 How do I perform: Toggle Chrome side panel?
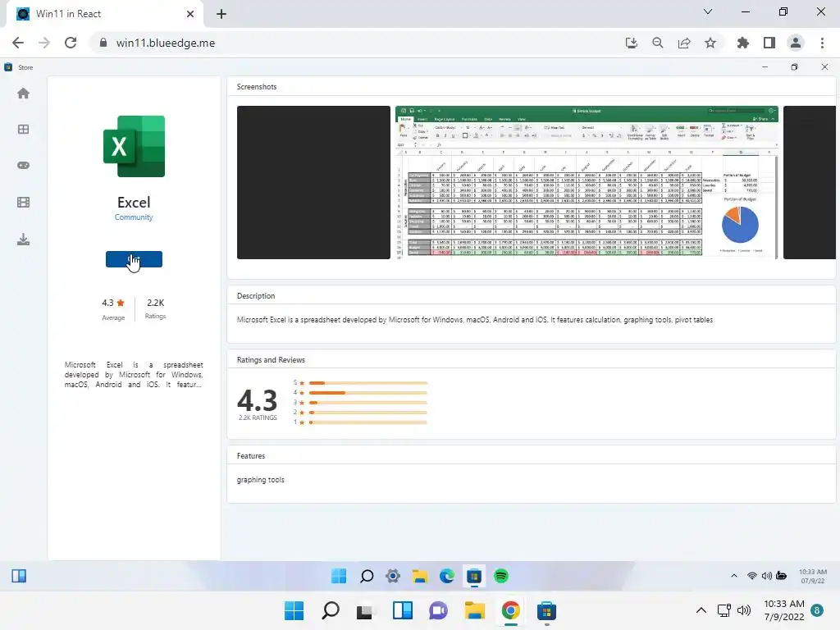click(769, 43)
